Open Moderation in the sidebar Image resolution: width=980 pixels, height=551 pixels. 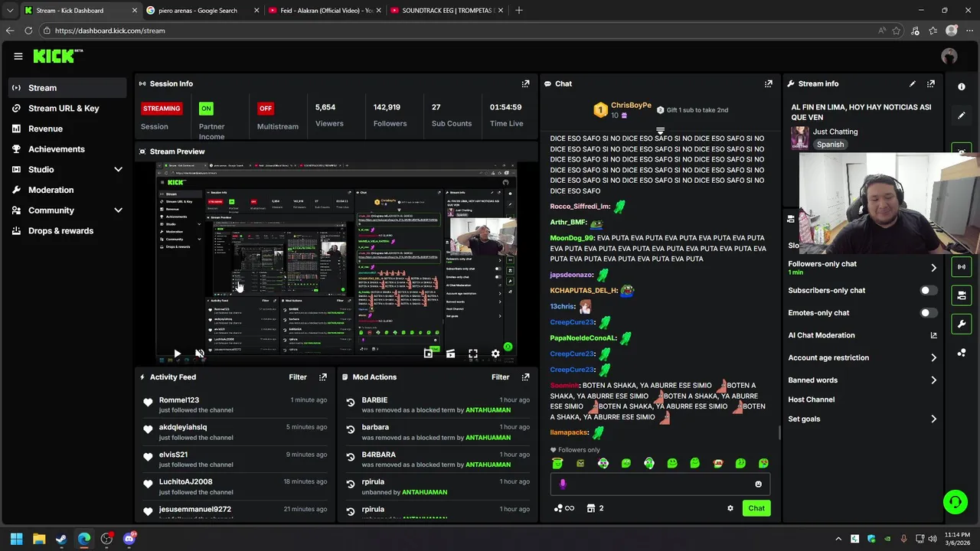point(67,190)
